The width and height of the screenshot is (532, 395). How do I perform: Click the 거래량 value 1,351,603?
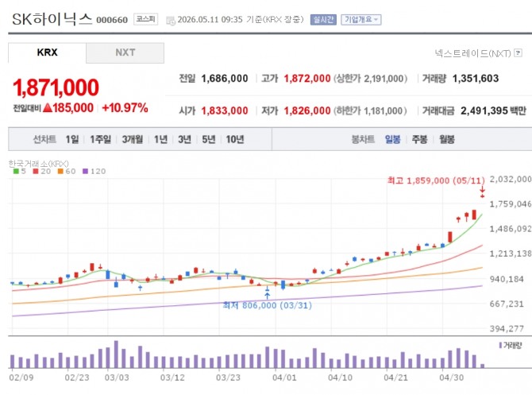point(476,79)
